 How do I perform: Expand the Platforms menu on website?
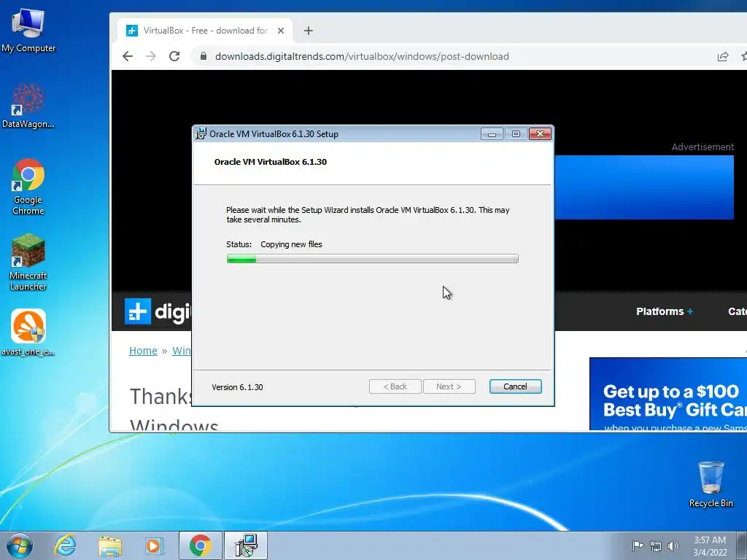pos(665,311)
